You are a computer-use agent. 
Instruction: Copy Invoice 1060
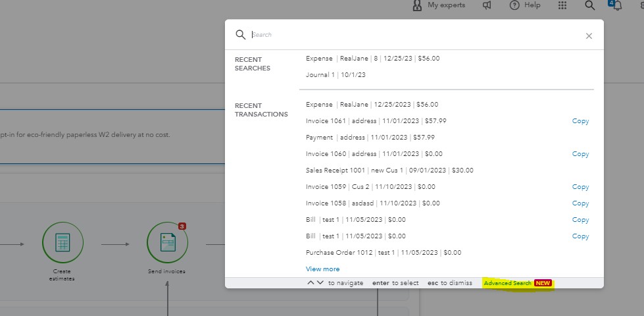(580, 153)
